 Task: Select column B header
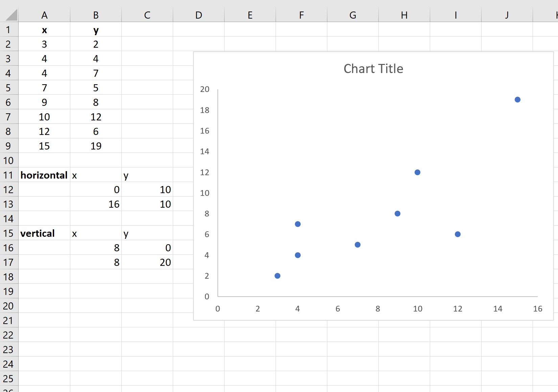coord(96,15)
